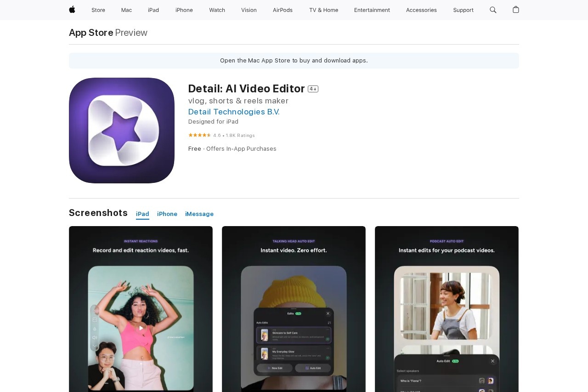Open TV & Home navigation item
This screenshot has height=392, width=588.
tap(323, 10)
